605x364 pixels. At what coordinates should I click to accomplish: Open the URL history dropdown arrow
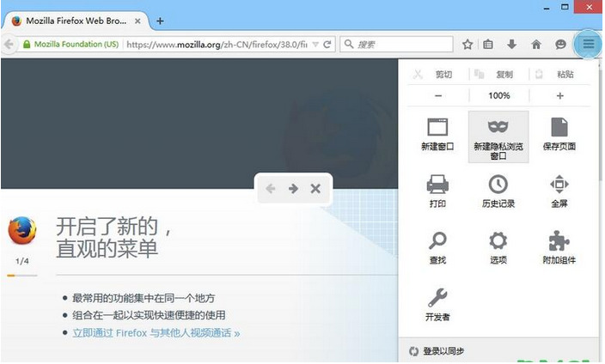coord(315,45)
